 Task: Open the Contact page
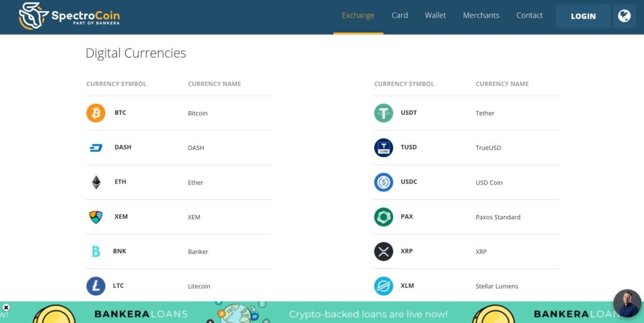(x=530, y=16)
